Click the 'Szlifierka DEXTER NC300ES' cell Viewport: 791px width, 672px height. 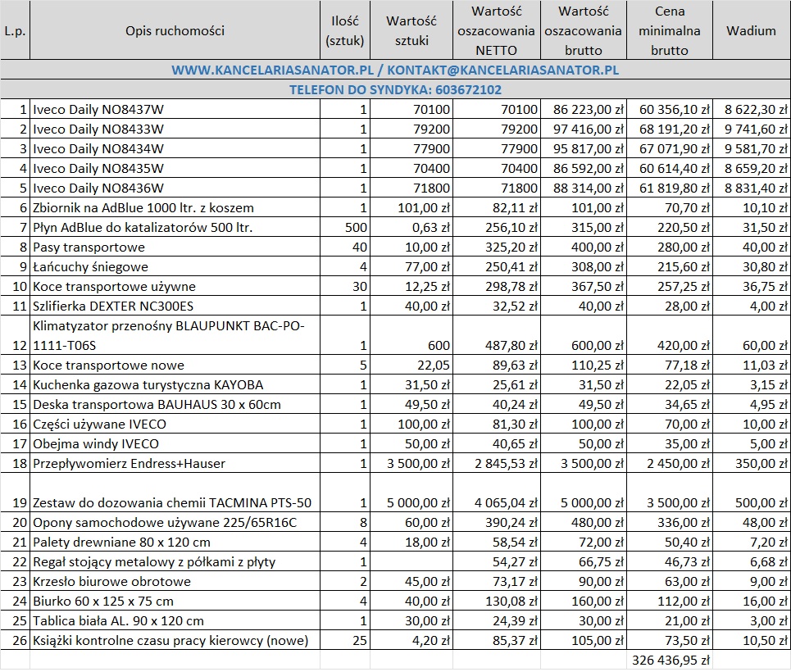pos(175,306)
